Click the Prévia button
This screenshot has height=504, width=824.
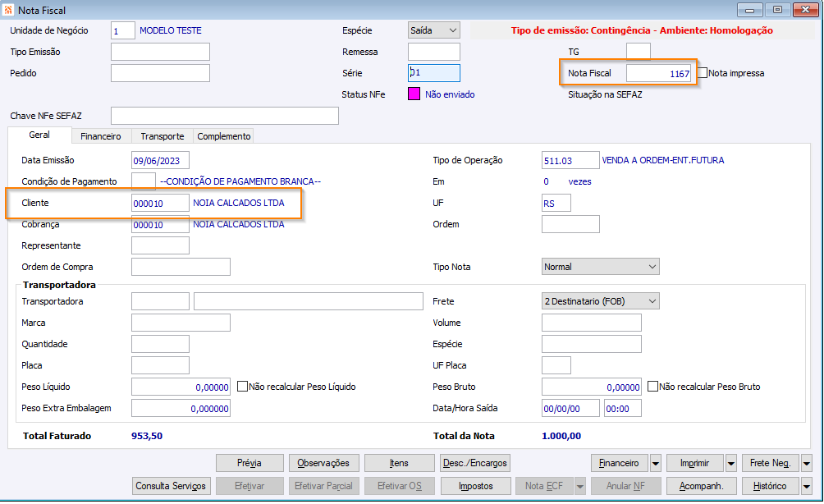(x=249, y=464)
